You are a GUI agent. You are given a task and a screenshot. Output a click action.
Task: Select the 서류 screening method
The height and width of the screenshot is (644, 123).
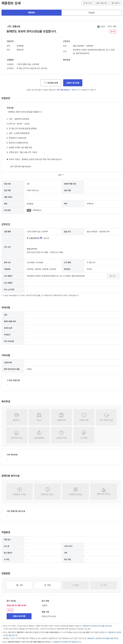[x=20, y=585]
